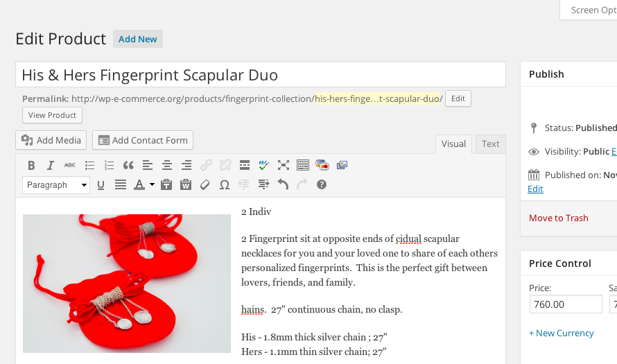
Task: Toggle bold formatting in editor toolbar
Action: click(x=31, y=165)
